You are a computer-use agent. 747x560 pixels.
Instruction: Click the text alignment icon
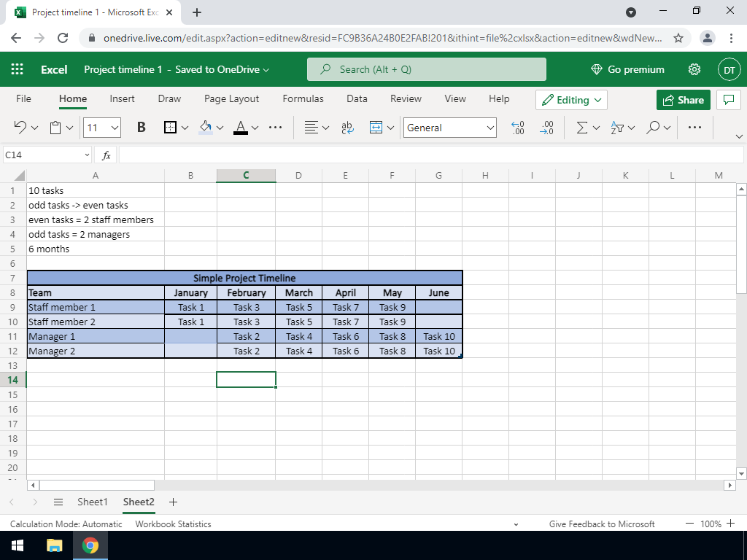tap(311, 127)
